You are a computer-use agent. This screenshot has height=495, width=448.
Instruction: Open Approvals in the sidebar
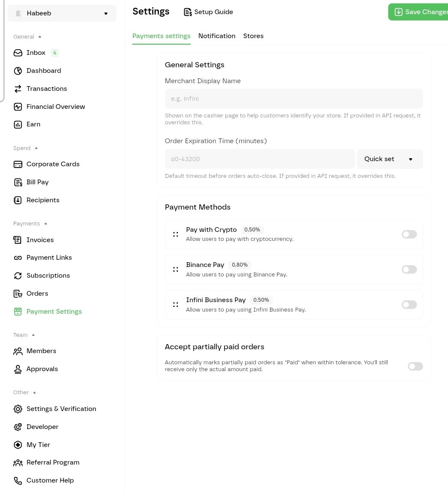pyautogui.click(x=42, y=369)
